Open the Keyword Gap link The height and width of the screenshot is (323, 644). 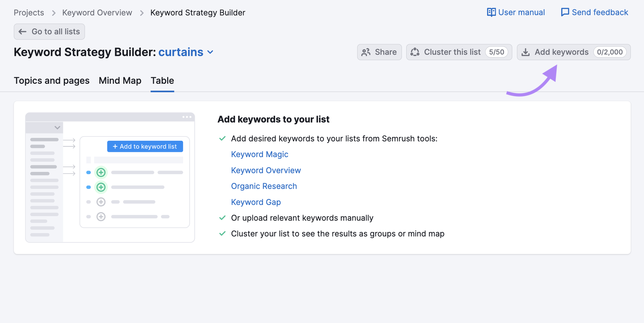[x=256, y=202]
